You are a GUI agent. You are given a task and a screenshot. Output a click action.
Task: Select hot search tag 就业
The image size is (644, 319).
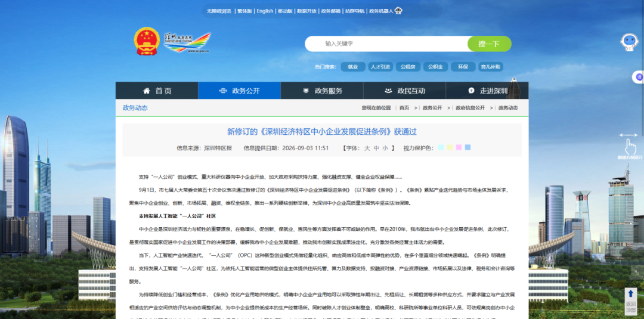(353, 67)
